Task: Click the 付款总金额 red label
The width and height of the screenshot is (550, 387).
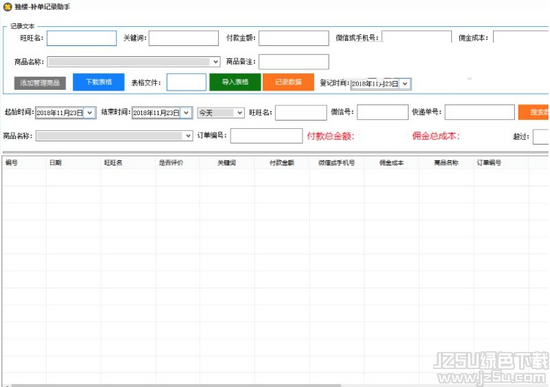Action: point(331,136)
